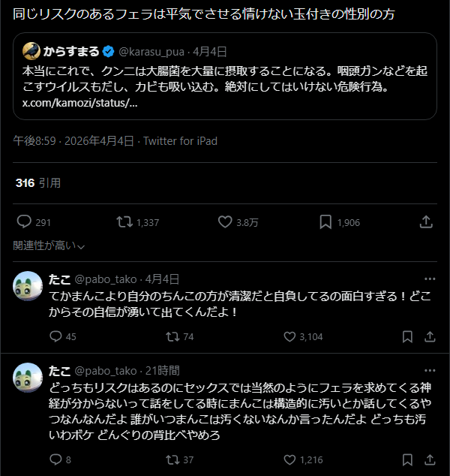Open たこ profile avatar on first reply
This screenshot has height=476, width=450.
coord(28,285)
